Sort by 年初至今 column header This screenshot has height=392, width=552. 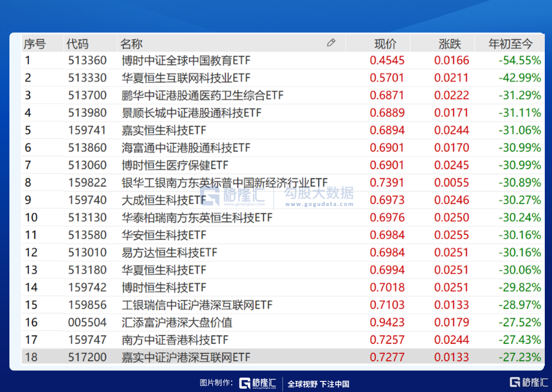(x=510, y=43)
